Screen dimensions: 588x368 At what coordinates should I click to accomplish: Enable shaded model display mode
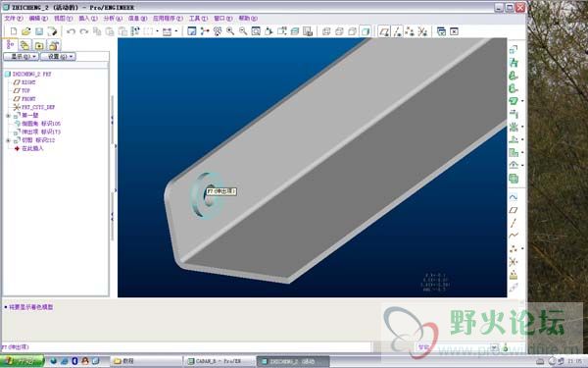366,31
